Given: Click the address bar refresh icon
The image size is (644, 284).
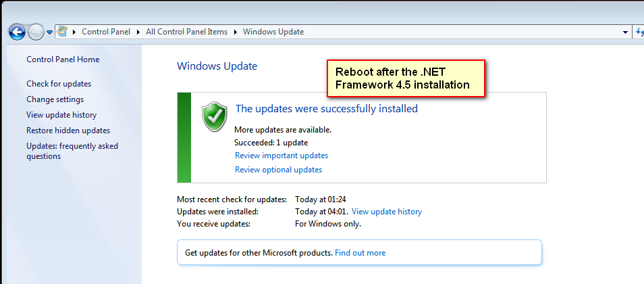Looking at the screenshot, I should [x=640, y=32].
